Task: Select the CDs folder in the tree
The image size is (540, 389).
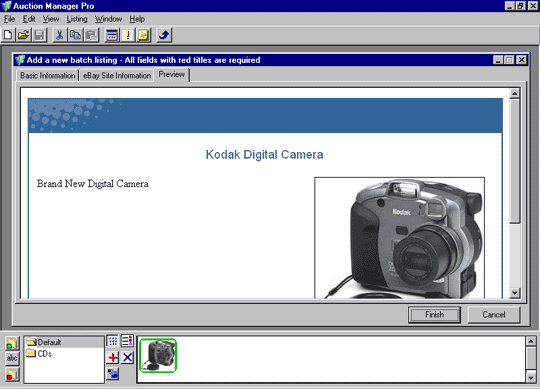Action: (39, 354)
